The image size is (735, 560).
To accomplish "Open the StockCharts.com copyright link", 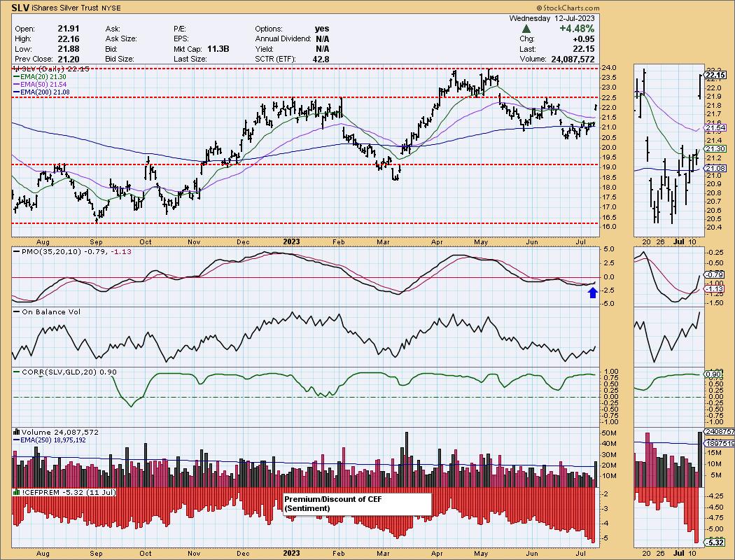I will 568,8.
